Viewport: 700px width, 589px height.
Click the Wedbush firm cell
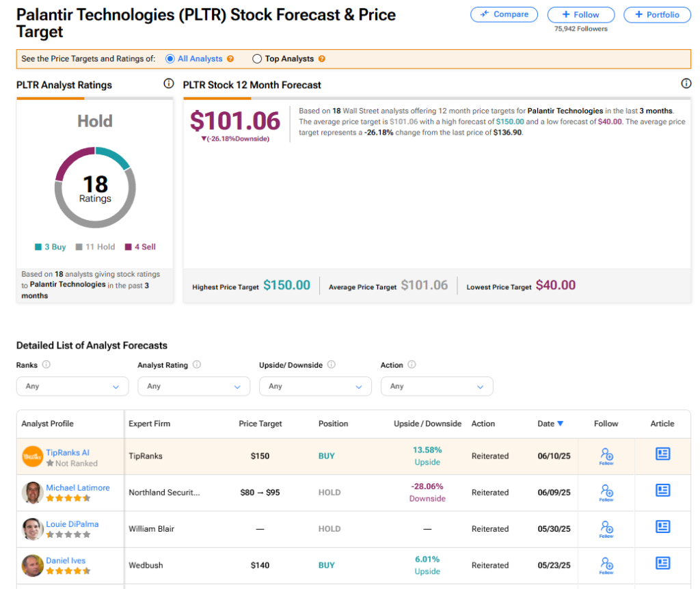[x=146, y=565]
